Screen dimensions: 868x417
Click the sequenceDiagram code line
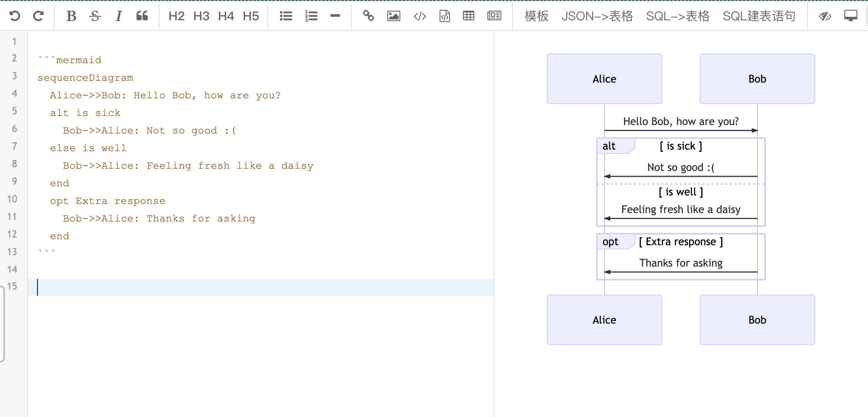point(85,78)
